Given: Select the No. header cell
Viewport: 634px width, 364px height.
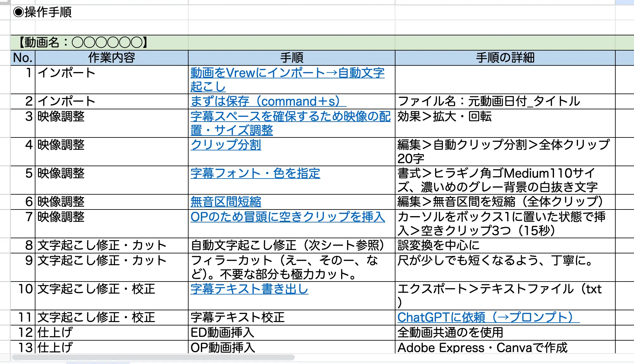Looking at the screenshot, I should pos(23,58).
